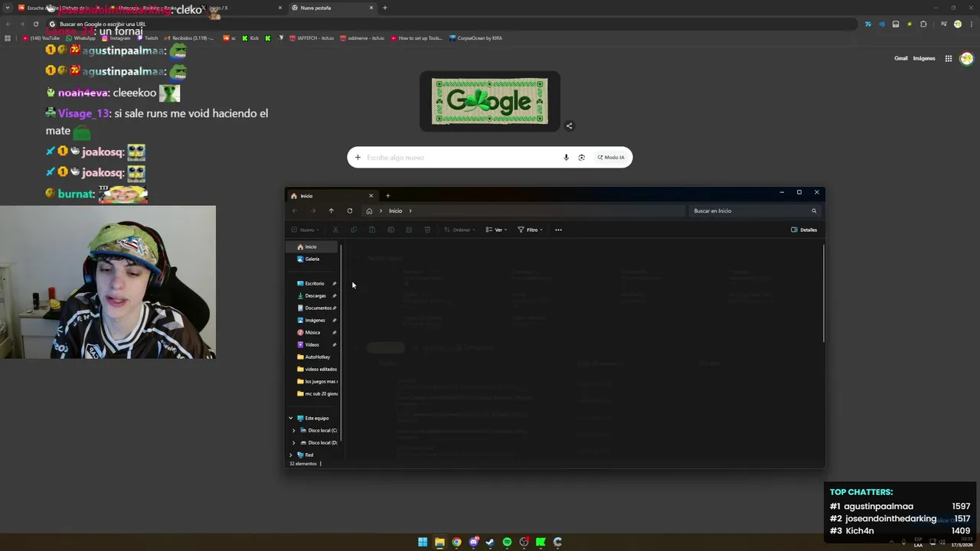Collapse the Este equipo tree node
Image resolution: width=980 pixels, height=551 pixels.
point(291,418)
